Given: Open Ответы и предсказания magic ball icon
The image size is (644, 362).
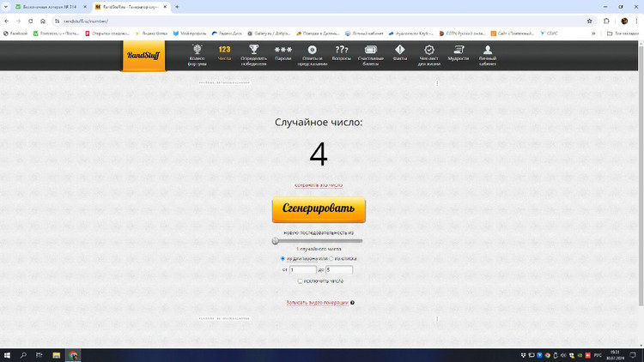Looking at the screenshot, I should click(313, 51).
